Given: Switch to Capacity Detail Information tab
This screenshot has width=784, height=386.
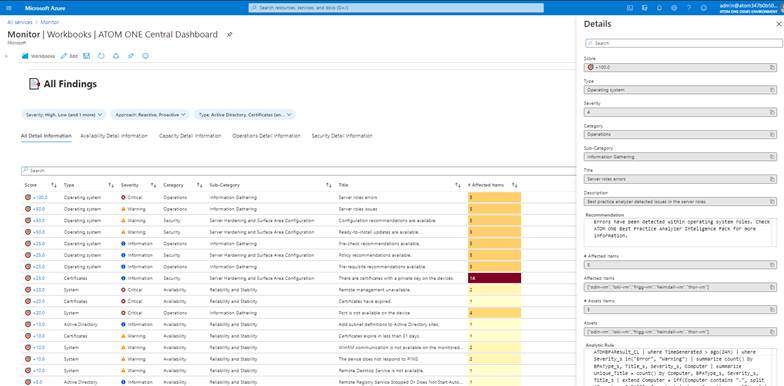Looking at the screenshot, I should [190, 136].
